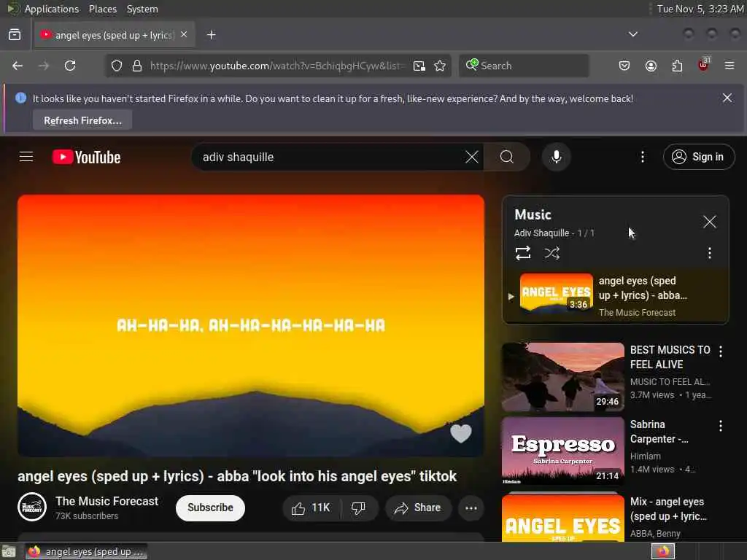Viewport: 747px width, 560px height.
Task: Click Sign in button
Action: pos(699,157)
